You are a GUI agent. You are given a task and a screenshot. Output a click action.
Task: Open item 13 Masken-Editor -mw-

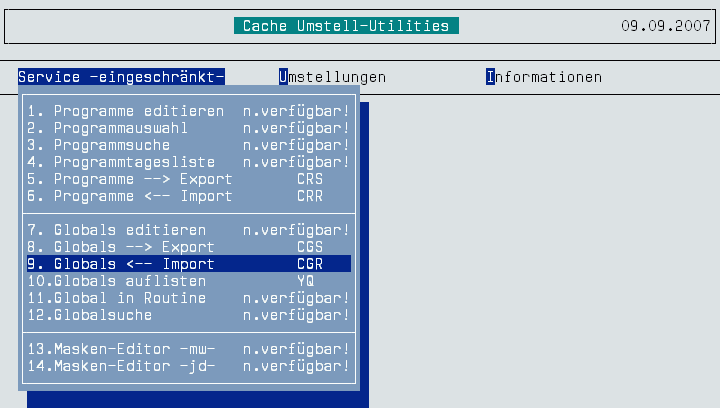(189, 348)
